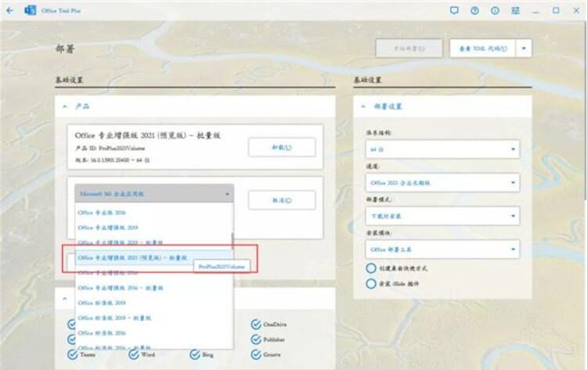Open the architecture 64-bit dropdown

coord(442,149)
